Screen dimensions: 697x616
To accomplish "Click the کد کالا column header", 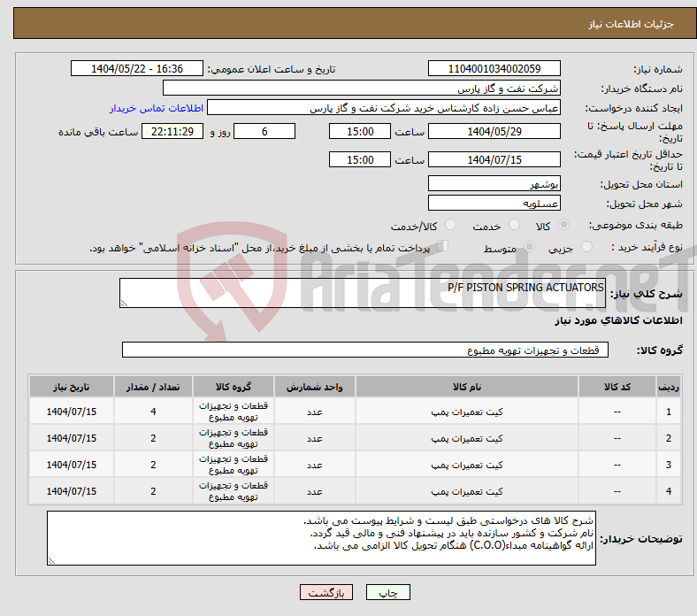I will tap(617, 387).
